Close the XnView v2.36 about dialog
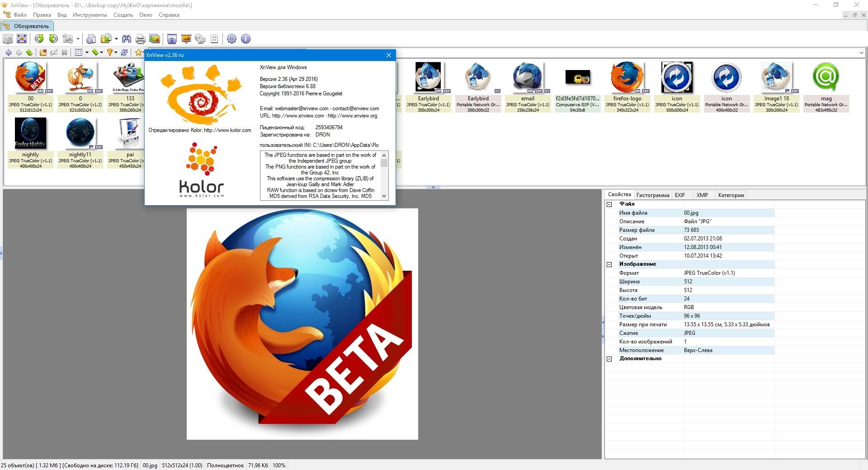868x470 pixels. pyautogui.click(x=389, y=55)
